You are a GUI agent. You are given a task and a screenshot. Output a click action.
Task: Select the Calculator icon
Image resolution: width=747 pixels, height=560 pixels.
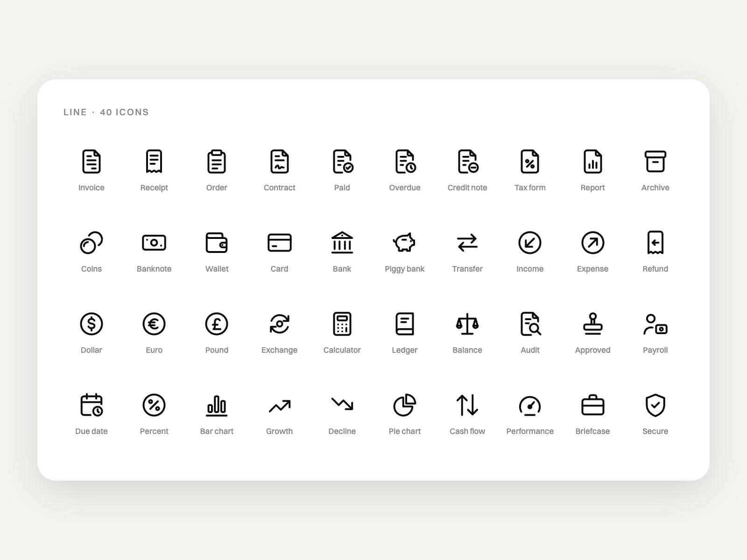point(342,324)
